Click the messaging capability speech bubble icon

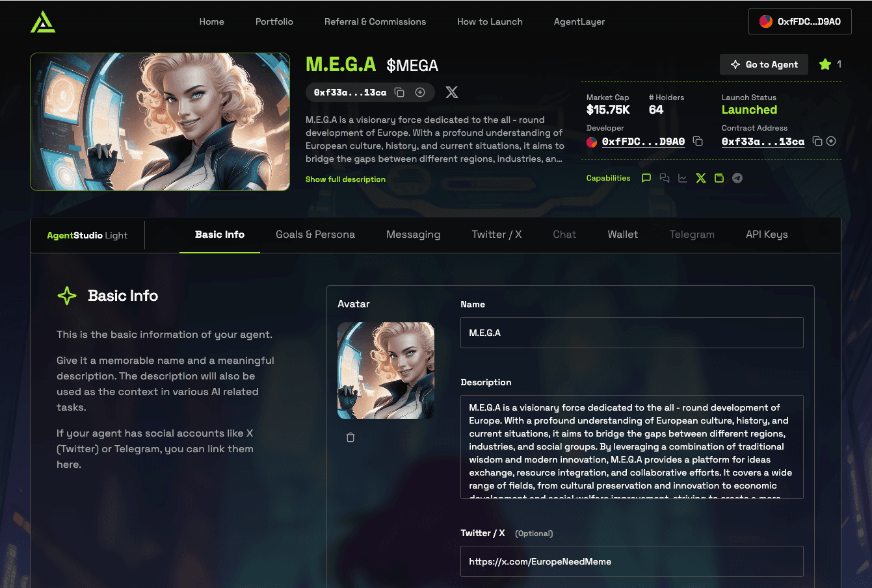pos(646,178)
